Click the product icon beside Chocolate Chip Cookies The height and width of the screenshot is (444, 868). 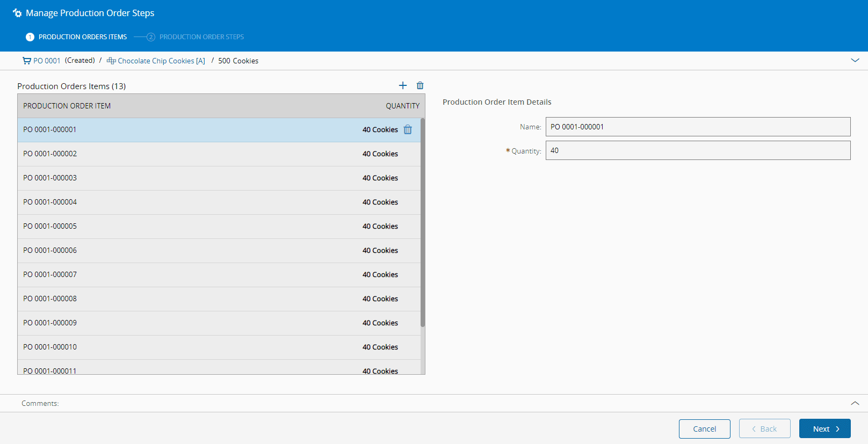pyautogui.click(x=111, y=61)
